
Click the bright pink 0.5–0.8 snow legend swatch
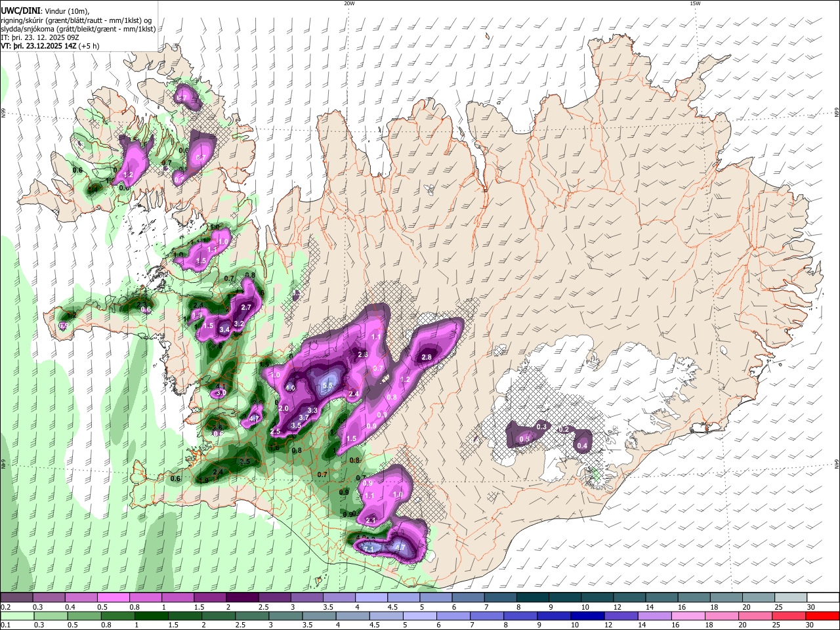[x=113, y=598]
